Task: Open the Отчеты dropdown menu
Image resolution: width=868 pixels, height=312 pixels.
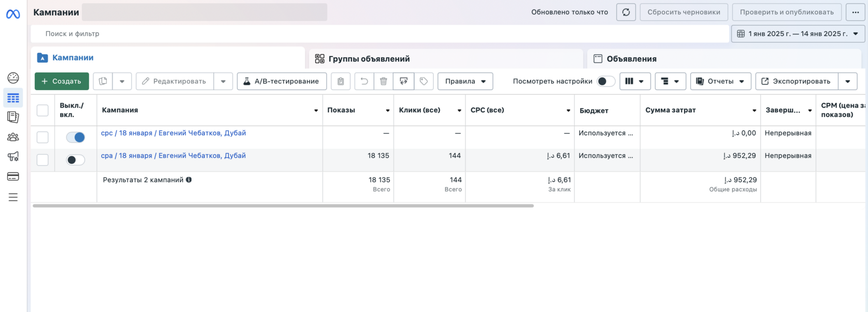Action: (720, 81)
